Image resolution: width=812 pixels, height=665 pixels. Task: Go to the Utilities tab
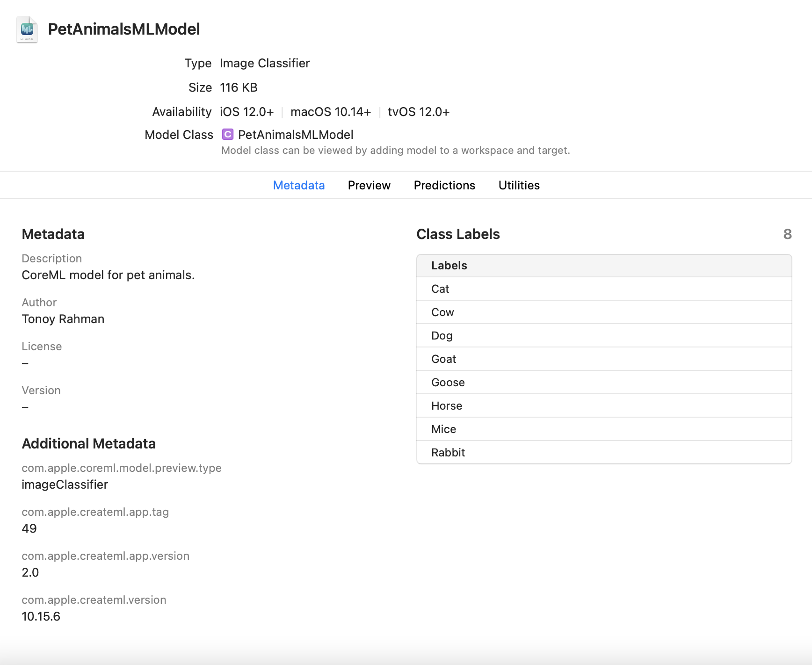[519, 186]
